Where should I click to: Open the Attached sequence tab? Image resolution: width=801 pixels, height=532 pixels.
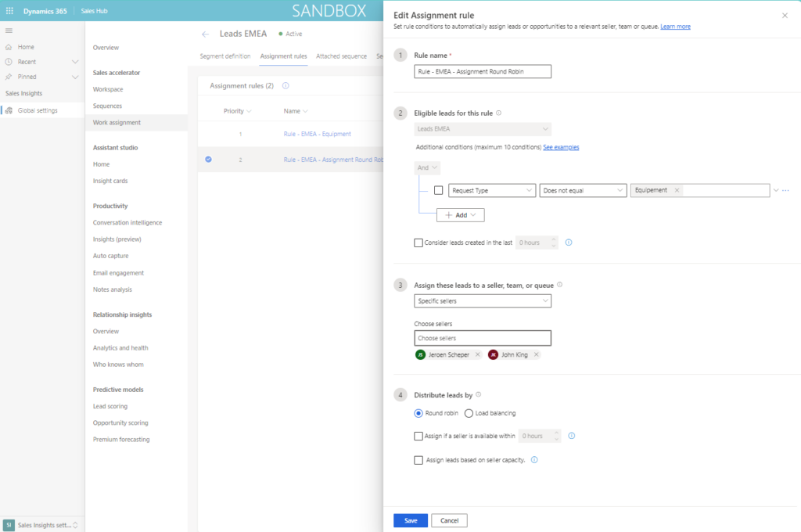(x=340, y=56)
